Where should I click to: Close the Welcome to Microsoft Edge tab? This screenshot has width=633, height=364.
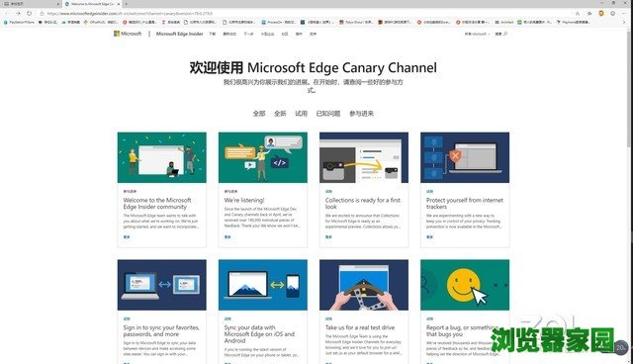pyautogui.click(x=119, y=4)
